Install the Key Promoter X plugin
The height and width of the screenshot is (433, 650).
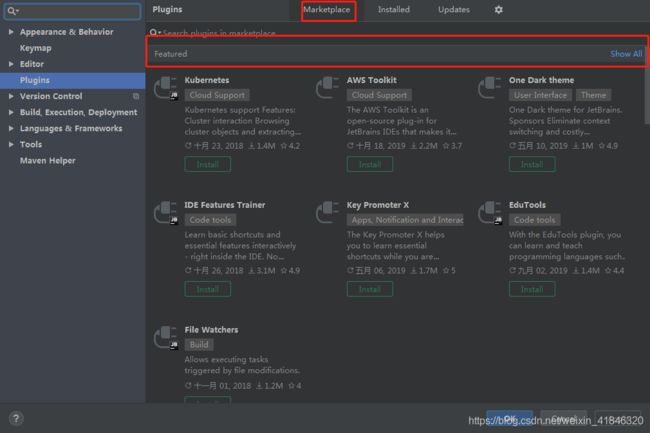[369, 289]
